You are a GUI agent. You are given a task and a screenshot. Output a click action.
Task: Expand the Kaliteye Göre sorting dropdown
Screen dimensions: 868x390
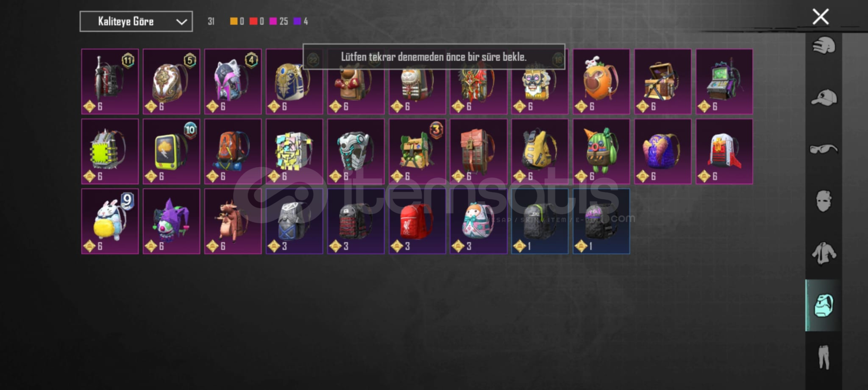[x=136, y=21]
